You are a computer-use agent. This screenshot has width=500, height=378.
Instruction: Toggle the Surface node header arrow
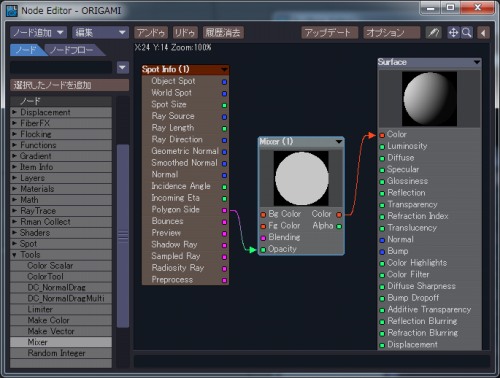coord(477,62)
